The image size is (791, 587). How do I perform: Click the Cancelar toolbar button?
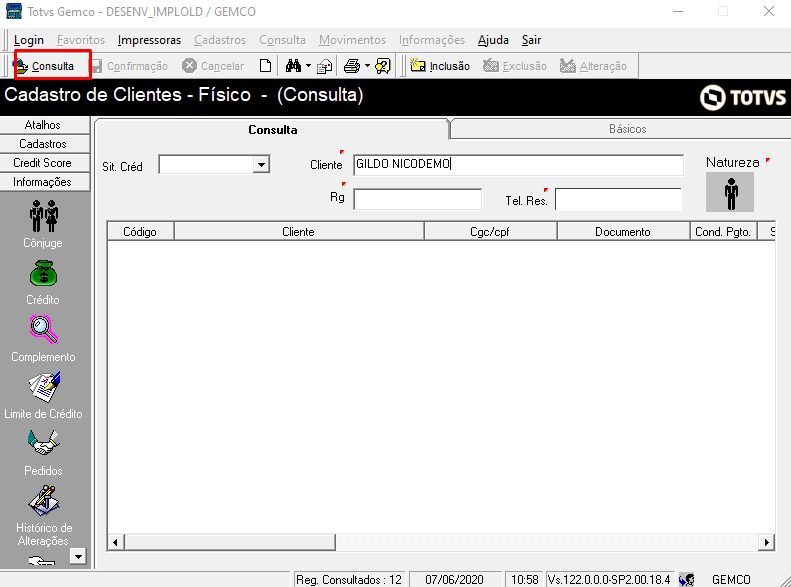click(x=213, y=66)
